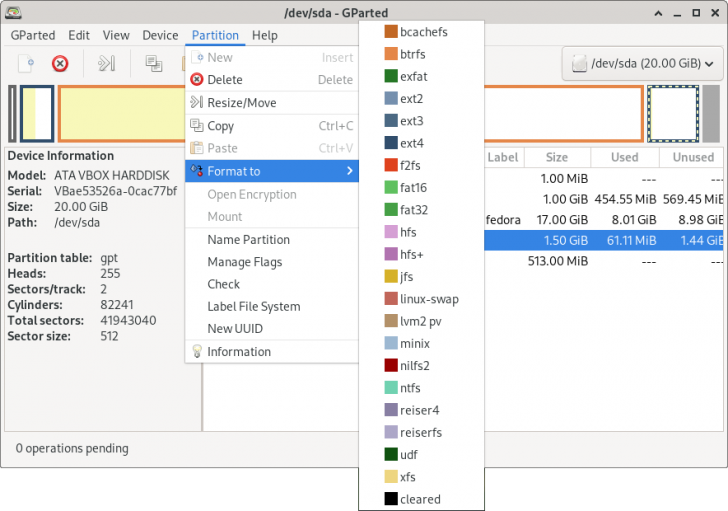Screen dimensions: 728x511
Task: Select reiserfs format option
Action: [x=422, y=433]
